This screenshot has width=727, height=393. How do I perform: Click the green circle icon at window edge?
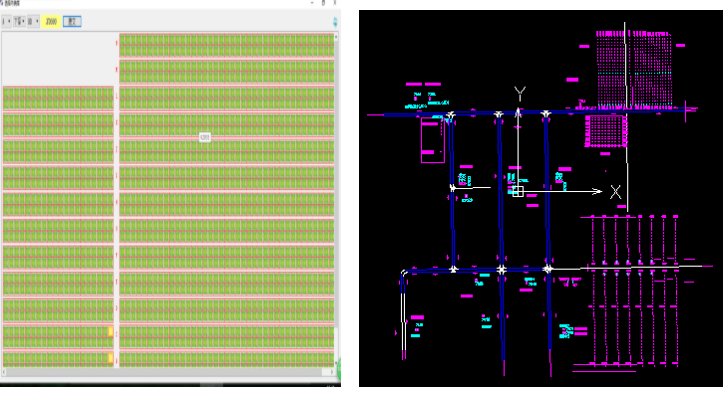pyautogui.click(x=339, y=369)
